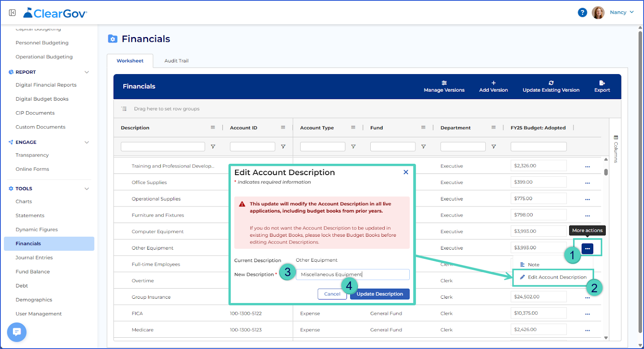Image resolution: width=644 pixels, height=349 pixels.
Task: Go to Personnel Budgeting
Action: tap(42, 43)
